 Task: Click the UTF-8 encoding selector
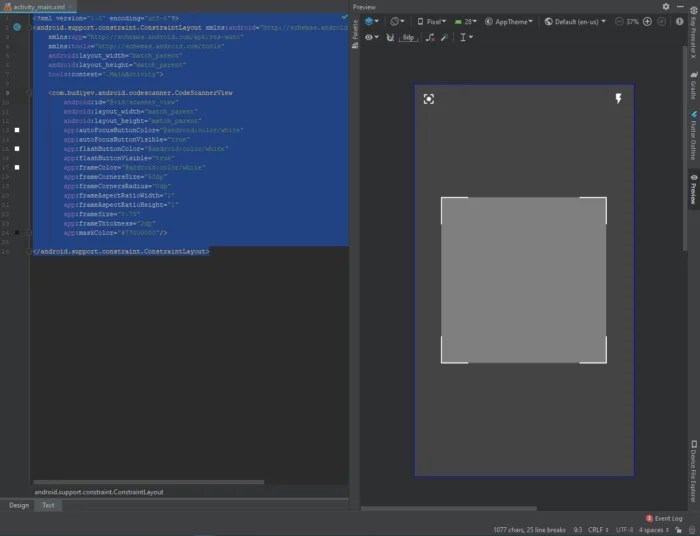[625, 530]
